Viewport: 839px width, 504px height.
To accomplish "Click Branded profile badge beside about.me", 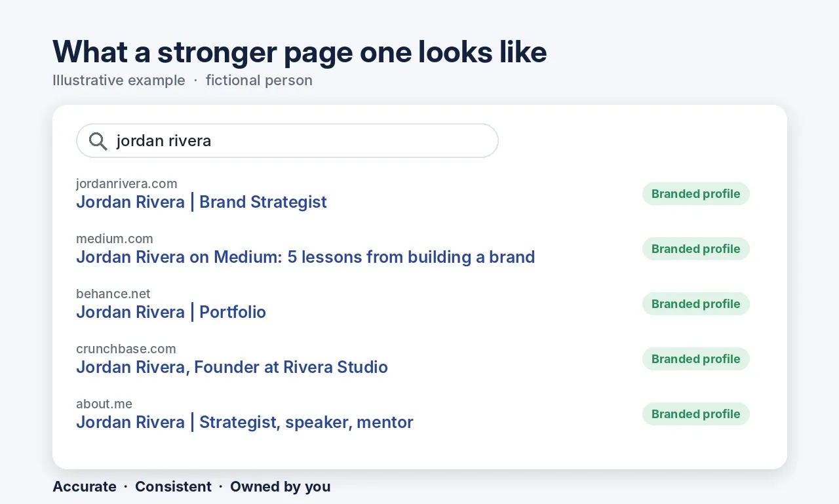I will tap(695, 414).
